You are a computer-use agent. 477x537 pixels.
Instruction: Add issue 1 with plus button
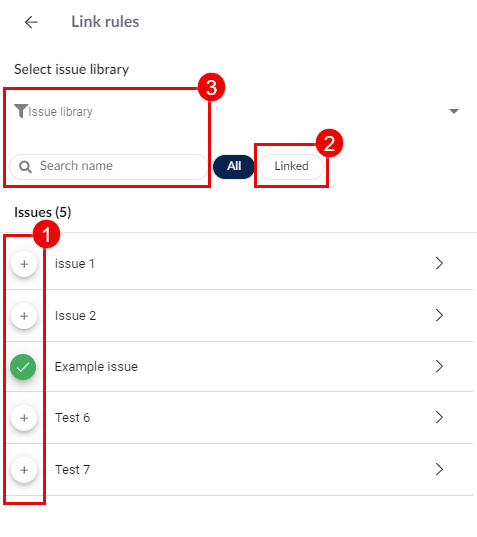[24, 264]
